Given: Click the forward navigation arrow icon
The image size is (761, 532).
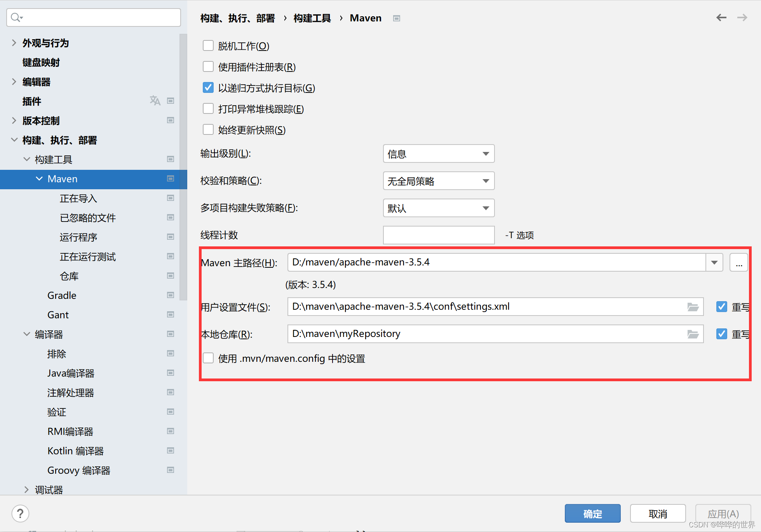Looking at the screenshot, I should 742,17.
